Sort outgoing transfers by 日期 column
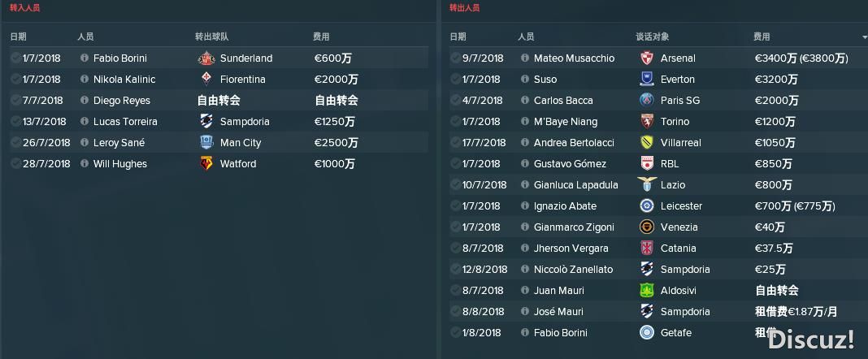The height and width of the screenshot is (359, 868). [458, 37]
